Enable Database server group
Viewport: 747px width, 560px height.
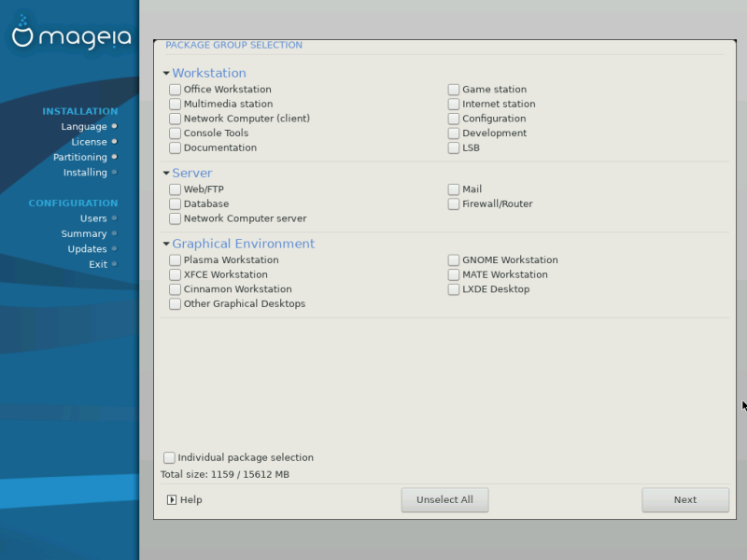(x=175, y=203)
